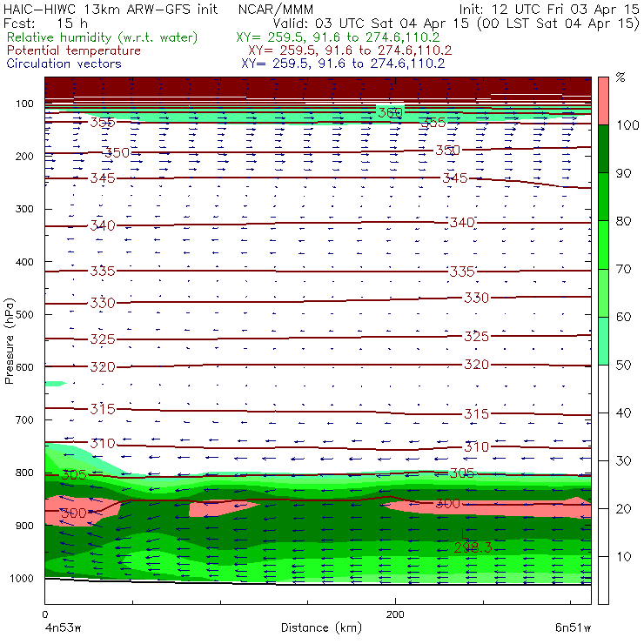Choose the aqua 50–60% colorbar segment

[603, 341]
